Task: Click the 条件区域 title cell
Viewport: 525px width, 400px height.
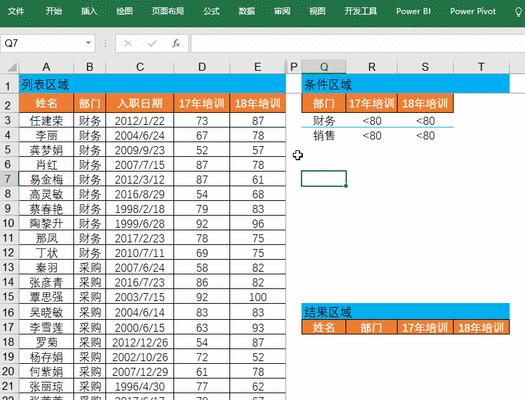Action: pos(405,84)
